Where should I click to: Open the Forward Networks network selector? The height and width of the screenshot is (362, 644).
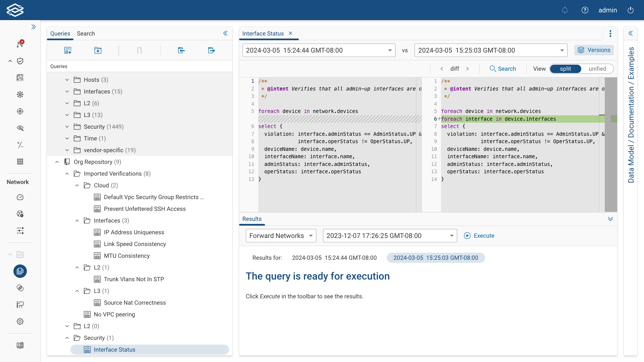(x=281, y=236)
